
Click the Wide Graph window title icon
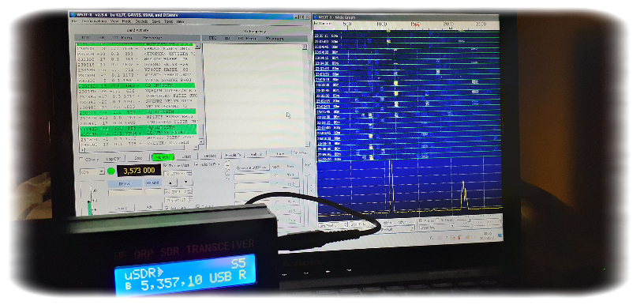[x=316, y=17]
